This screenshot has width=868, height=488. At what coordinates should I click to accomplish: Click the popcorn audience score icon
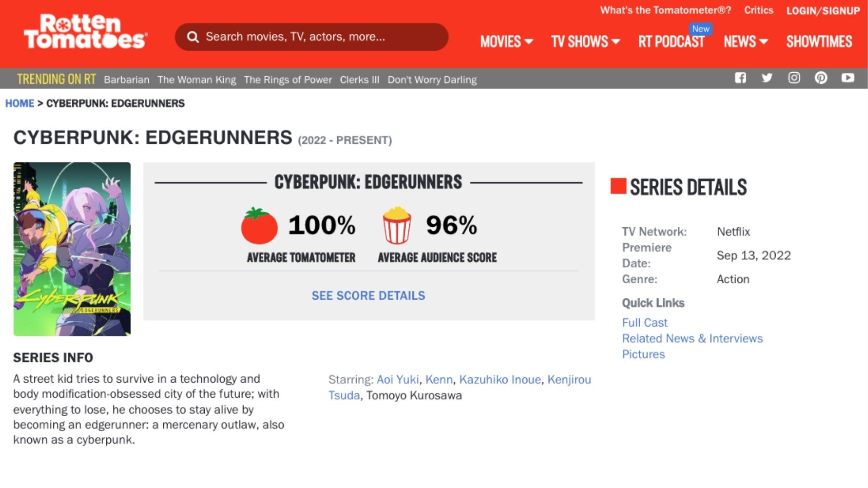tap(397, 225)
